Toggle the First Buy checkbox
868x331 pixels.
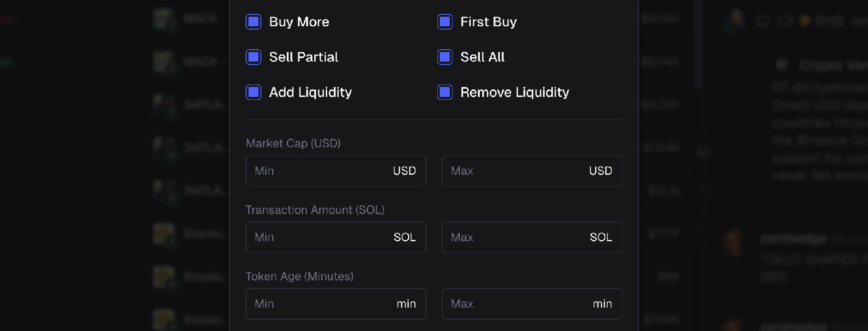[x=445, y=22]
